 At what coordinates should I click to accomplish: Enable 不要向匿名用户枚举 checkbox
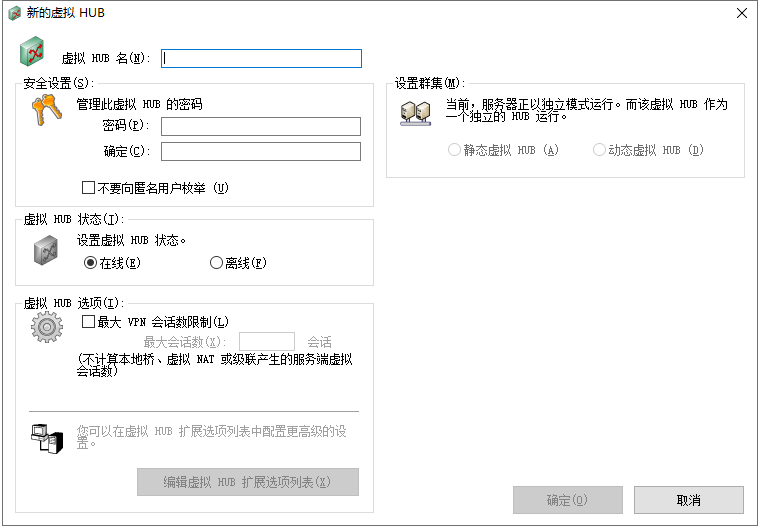(x=88, y=187)
